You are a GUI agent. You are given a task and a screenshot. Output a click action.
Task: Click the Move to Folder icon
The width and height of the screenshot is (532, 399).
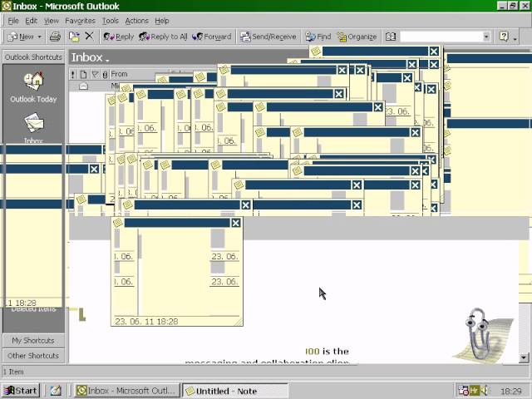(74, 37)
